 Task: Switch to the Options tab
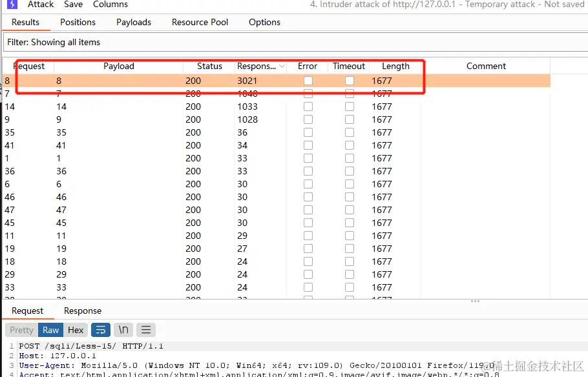click(x=264, y=22)
